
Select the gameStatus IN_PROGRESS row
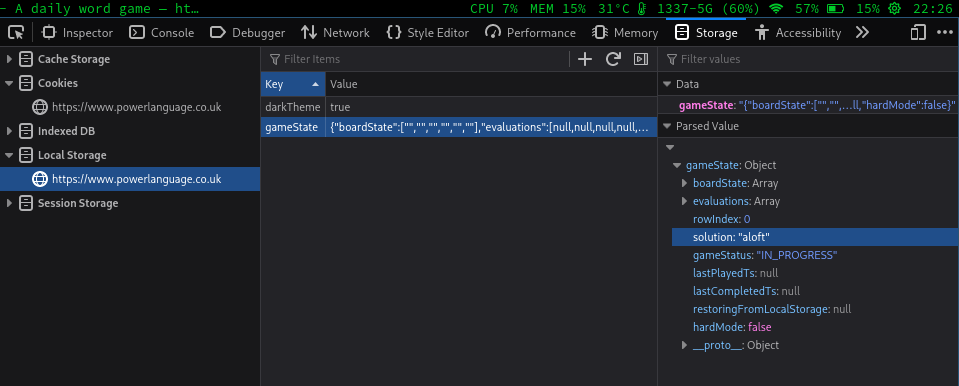click(815, 255)
